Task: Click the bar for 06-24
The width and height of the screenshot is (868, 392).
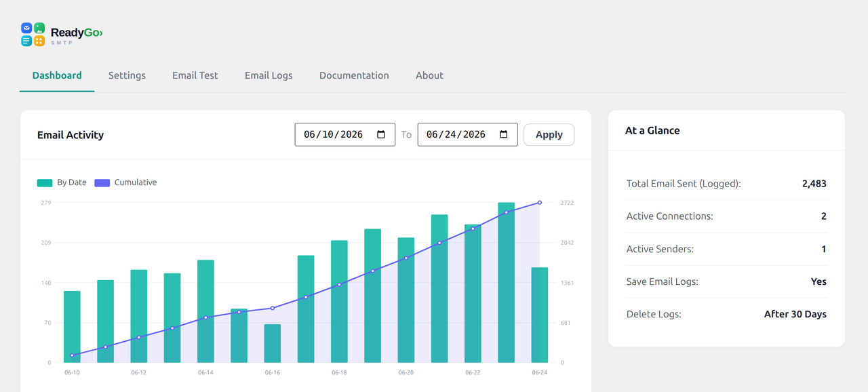Action: (540, 315)
